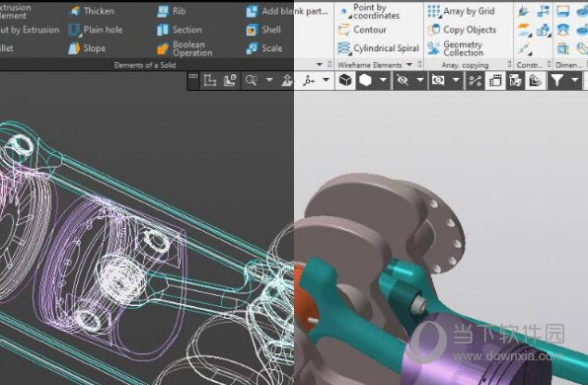Click the bottom-left Dimen panel icon
Image resolution: width=588 pixels, height=385 pixels.
coord(563,48)
